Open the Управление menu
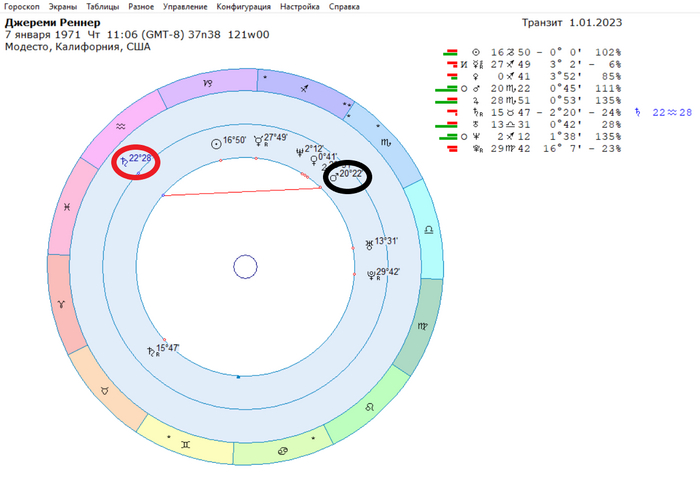Image resolution: width=700 pixels, height=484 pixels. tap(185, 7)
